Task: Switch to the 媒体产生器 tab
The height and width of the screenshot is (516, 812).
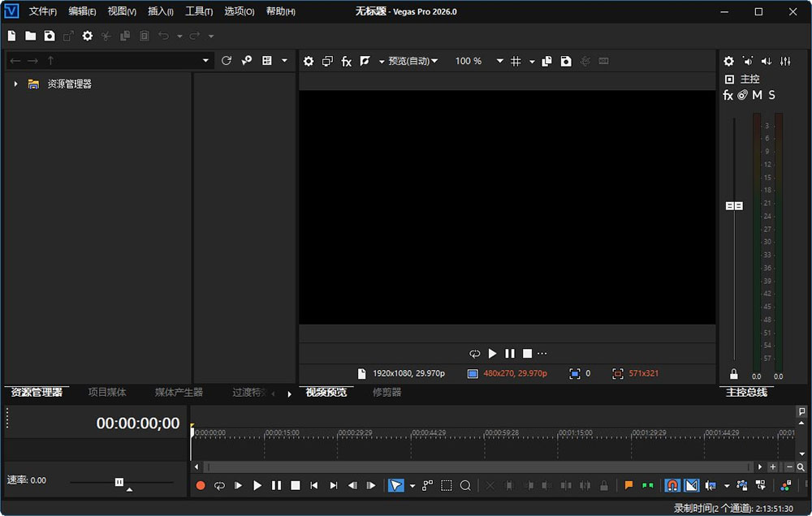Action: (x=180, y=392)
